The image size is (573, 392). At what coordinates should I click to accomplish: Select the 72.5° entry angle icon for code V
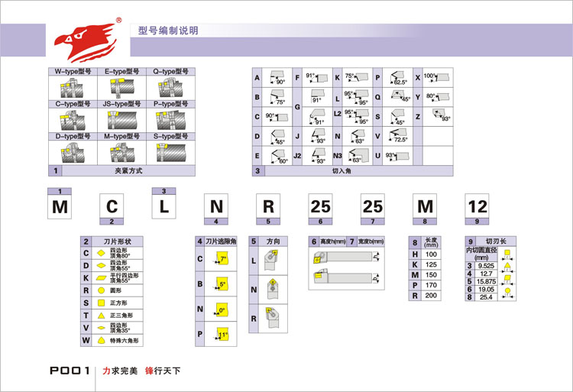[x=398, y=136]
